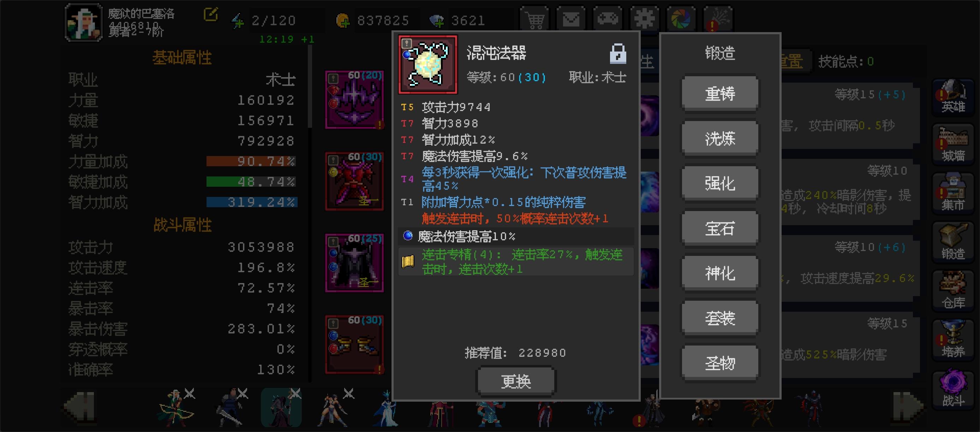980x432 pixels.
Task: Click the 强化 enhance button
Action: tap(720, 183)
